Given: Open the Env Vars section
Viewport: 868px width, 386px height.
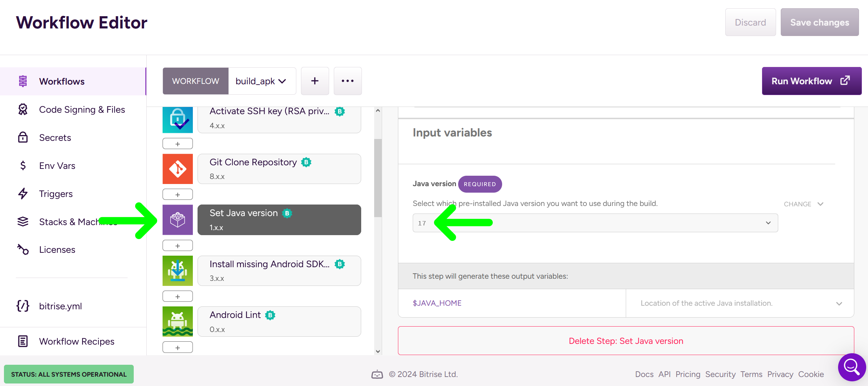Looking at the screenshot, I should [57, 166].
